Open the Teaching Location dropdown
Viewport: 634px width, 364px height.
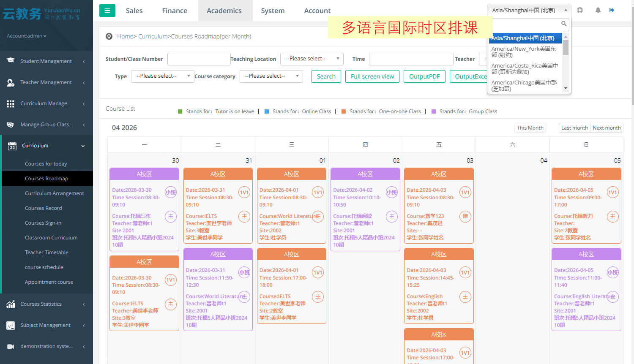point(312,59)
